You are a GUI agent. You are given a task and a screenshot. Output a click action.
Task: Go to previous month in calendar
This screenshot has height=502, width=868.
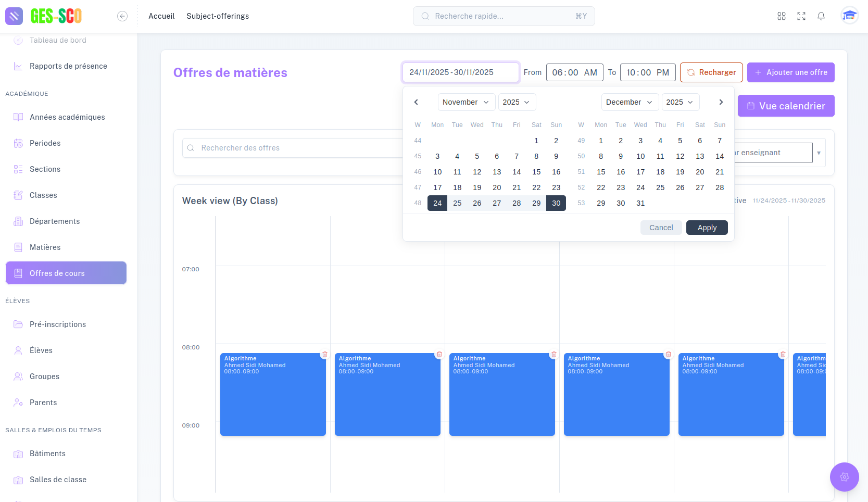(x=416, y=102)
